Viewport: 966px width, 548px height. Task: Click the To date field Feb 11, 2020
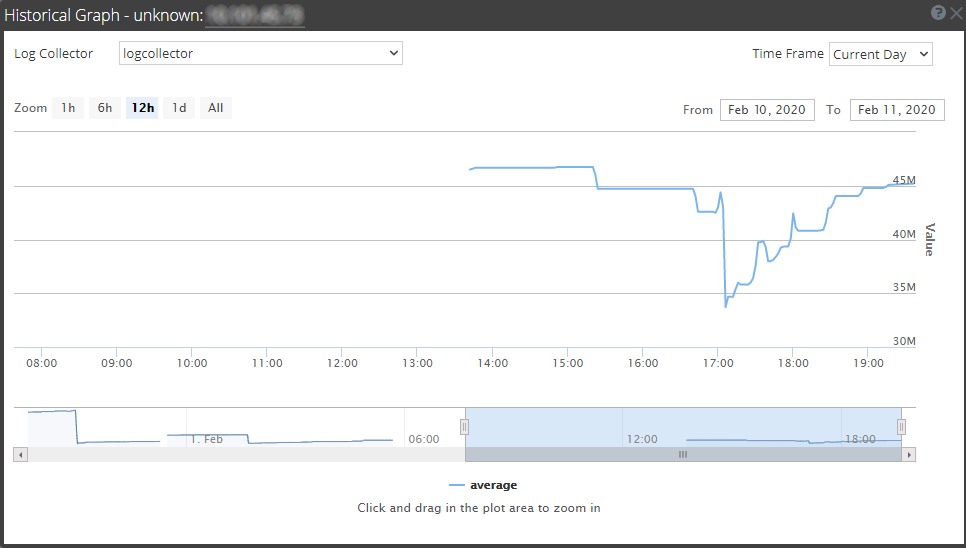click(x=897, y=110)
